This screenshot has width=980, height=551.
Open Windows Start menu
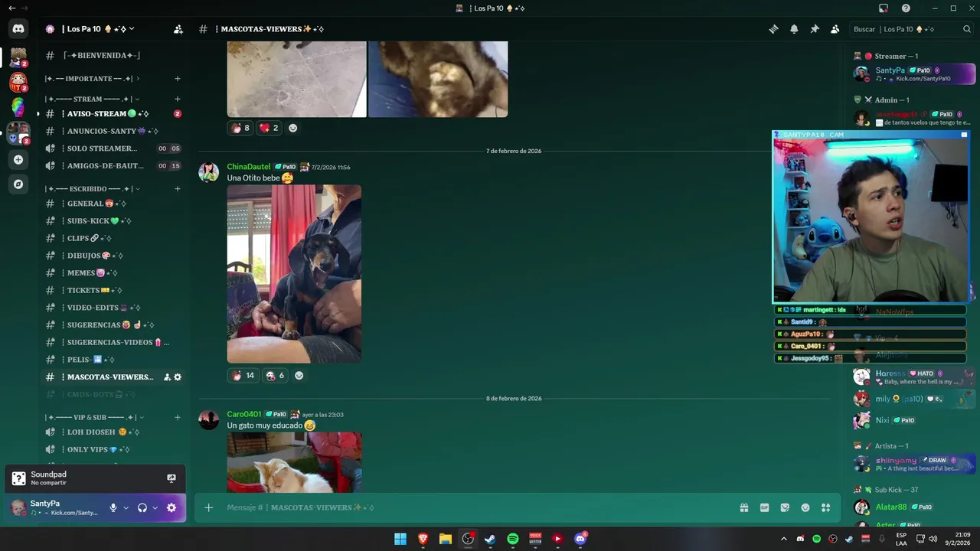pyautogui.click(x=400, y=539)
